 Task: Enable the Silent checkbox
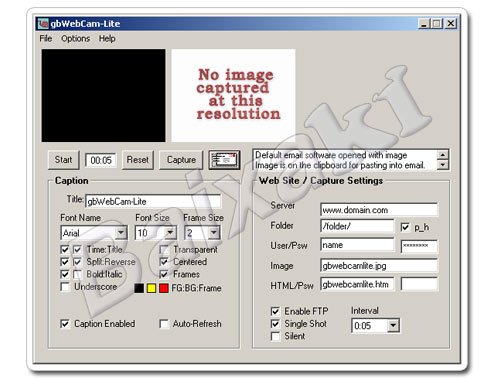point(275,336)
